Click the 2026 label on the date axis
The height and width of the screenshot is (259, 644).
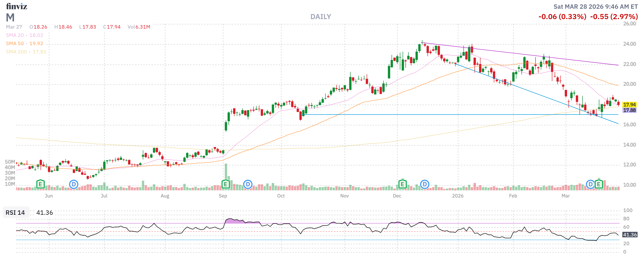click(x=457, y=196)
